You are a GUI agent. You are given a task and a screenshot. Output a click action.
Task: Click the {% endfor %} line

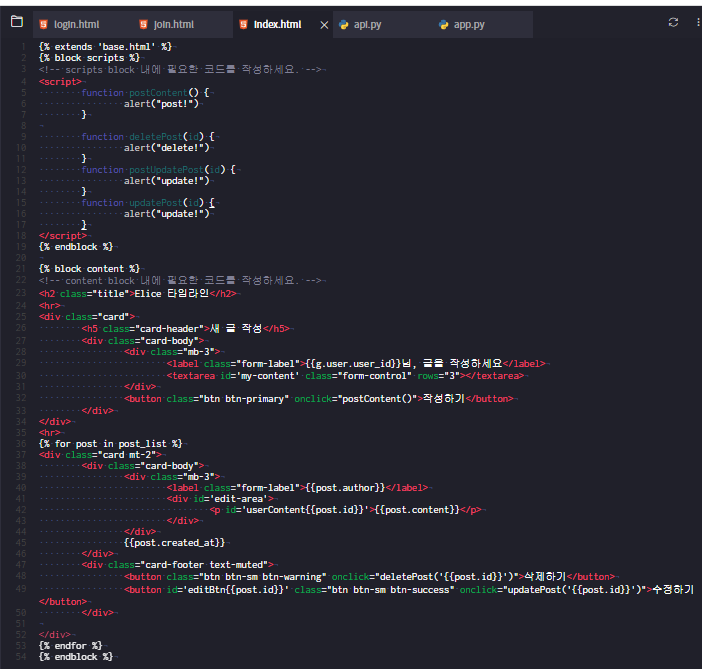click(70, 645)
